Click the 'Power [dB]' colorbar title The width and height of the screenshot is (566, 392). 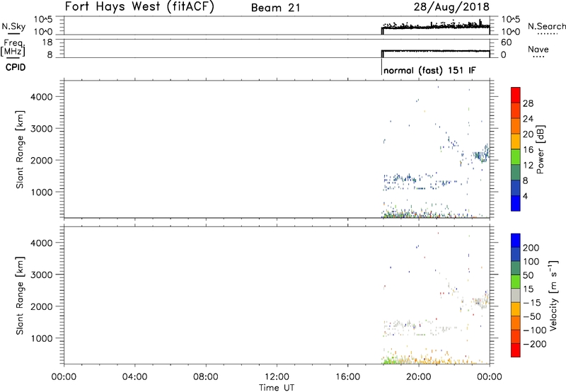coord(540,149)
